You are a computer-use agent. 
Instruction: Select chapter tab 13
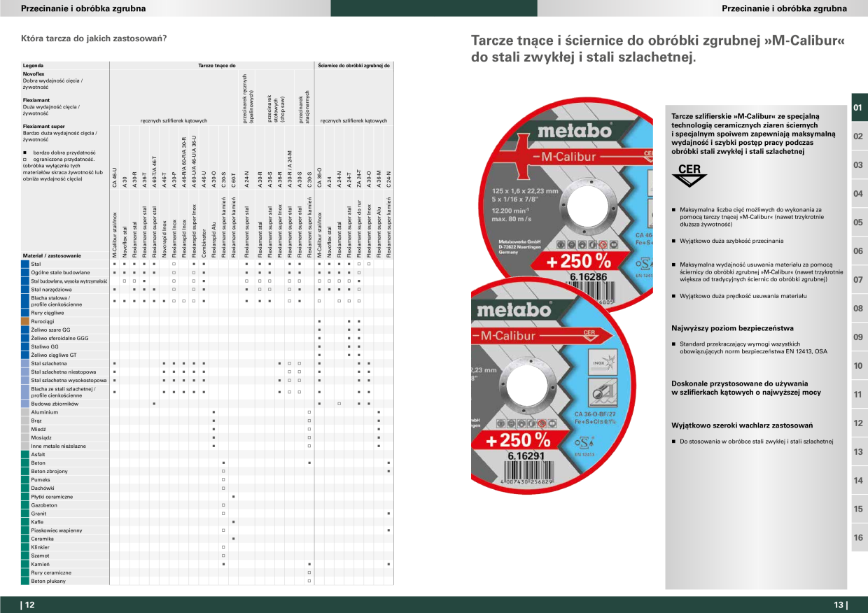pos(858,452)
